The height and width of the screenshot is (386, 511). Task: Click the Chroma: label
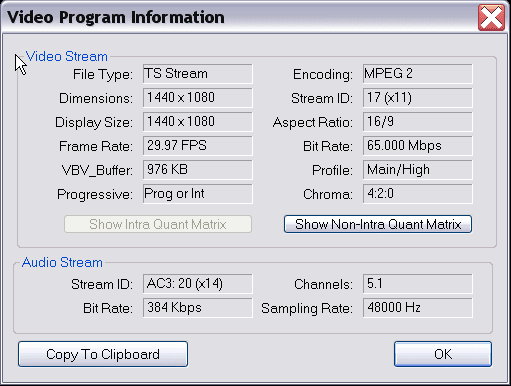tap(328, 195)
